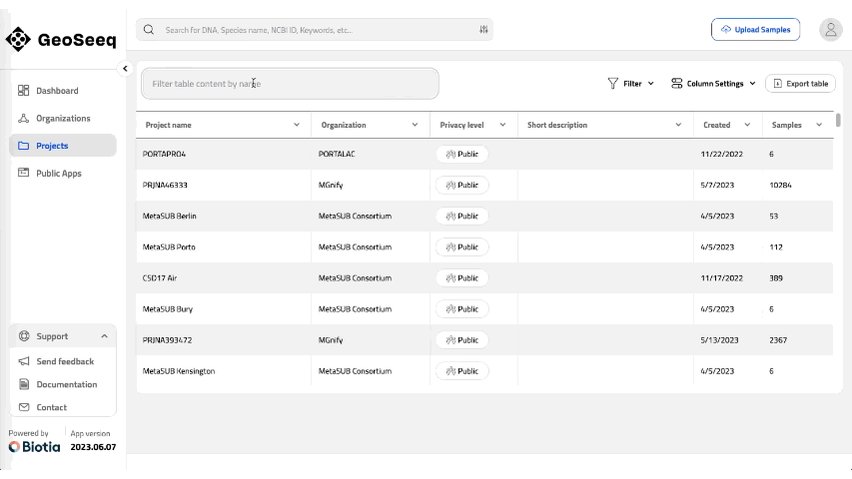Click Public badge for MetaSUB Bury
This screenshot has width=852, height=479.
coord(462,309)
